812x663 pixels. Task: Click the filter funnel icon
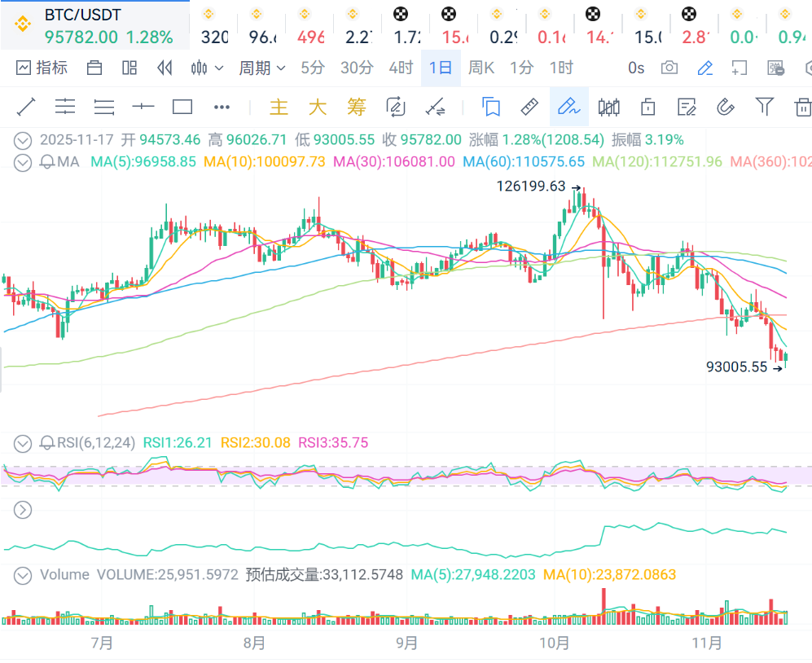tap(764, 107)
